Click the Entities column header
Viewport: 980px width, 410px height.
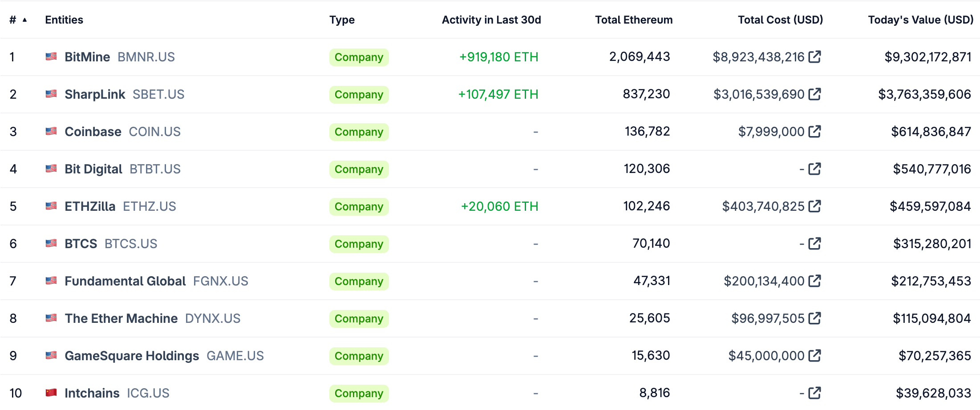64,20
